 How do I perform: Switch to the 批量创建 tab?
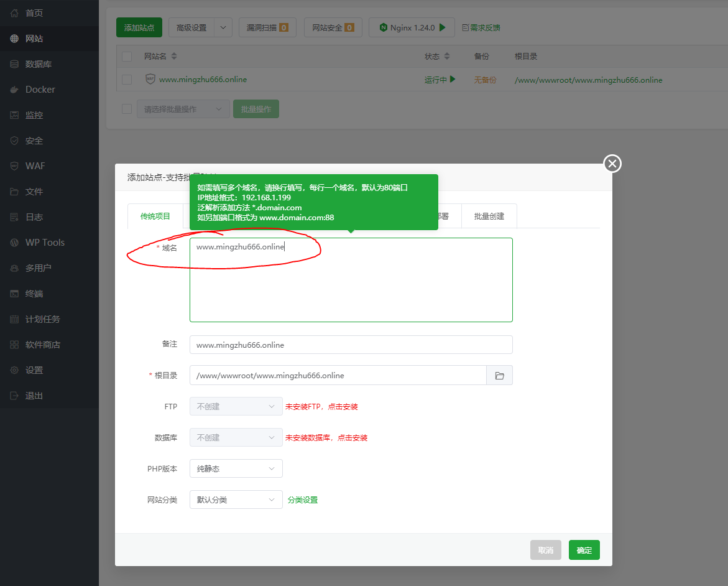tap(489, 216)
